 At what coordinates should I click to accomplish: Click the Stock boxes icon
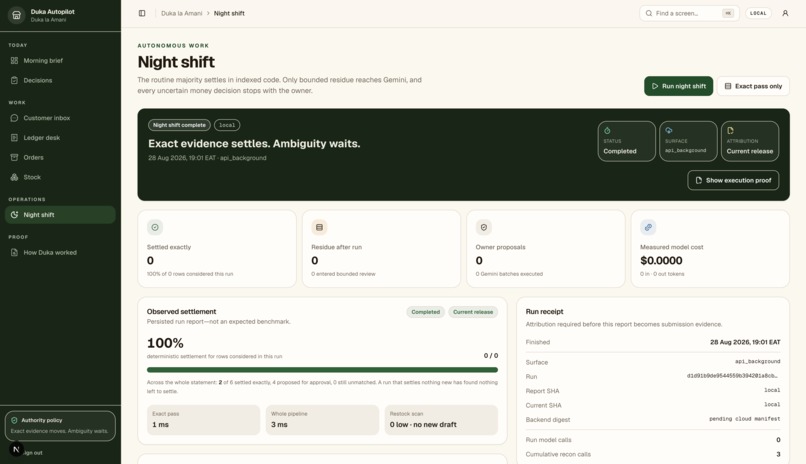point(14,177)
